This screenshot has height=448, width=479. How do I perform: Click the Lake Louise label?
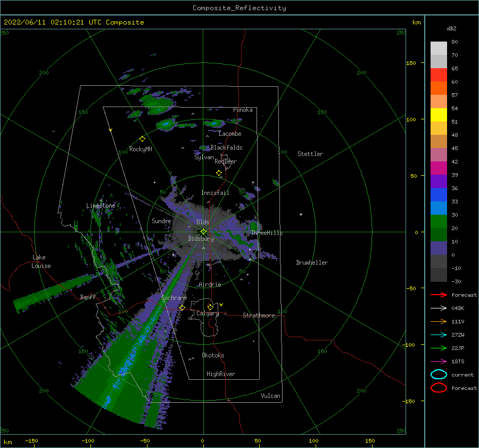(x=41, y=262)
